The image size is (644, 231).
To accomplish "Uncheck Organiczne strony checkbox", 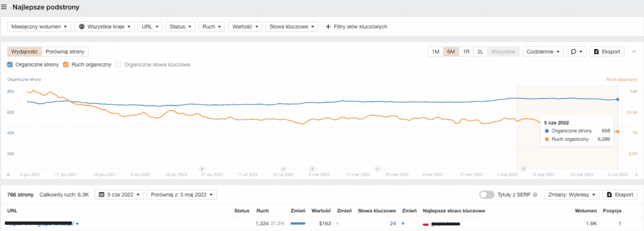I will click(10, 64).
